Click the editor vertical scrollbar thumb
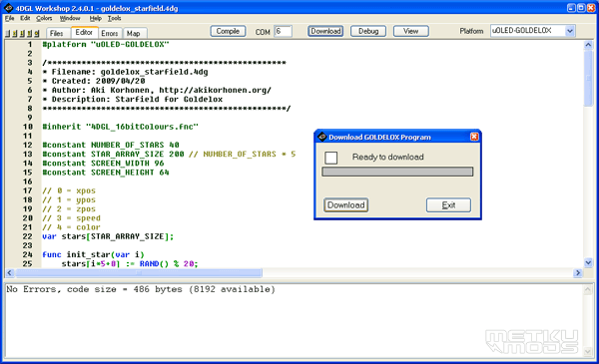 tap(588, 78)
